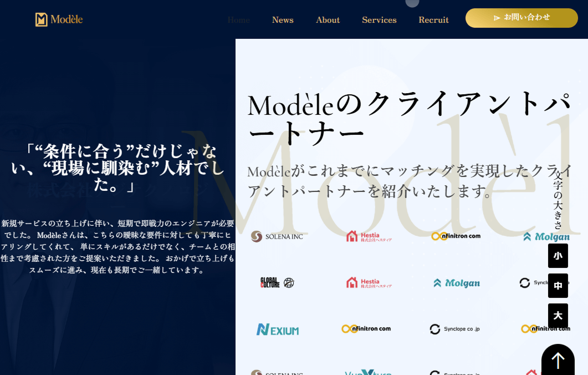Open the Hestia logo next to Global Culture

(x=369, y=283)
